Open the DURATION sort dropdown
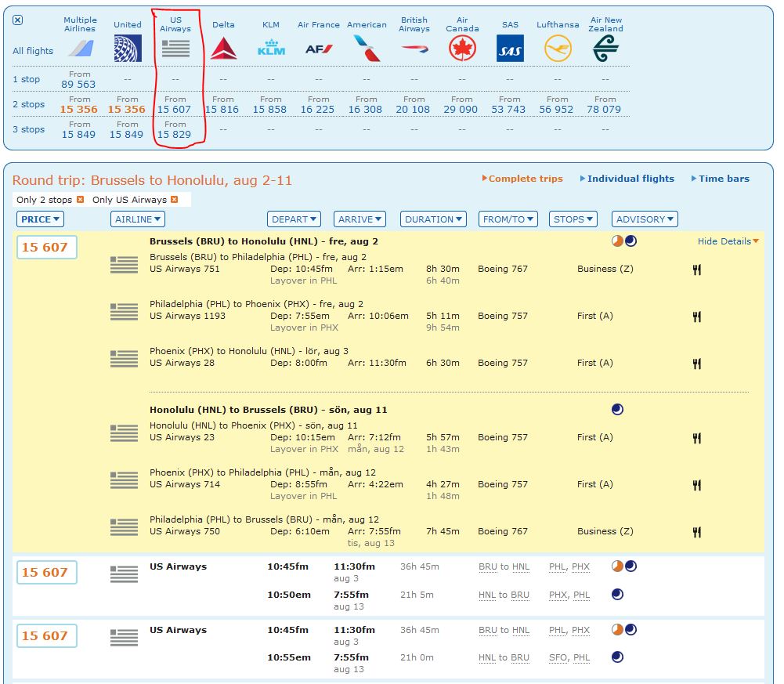The height and width of the screenshot is (684, 784). click(433, 219)
